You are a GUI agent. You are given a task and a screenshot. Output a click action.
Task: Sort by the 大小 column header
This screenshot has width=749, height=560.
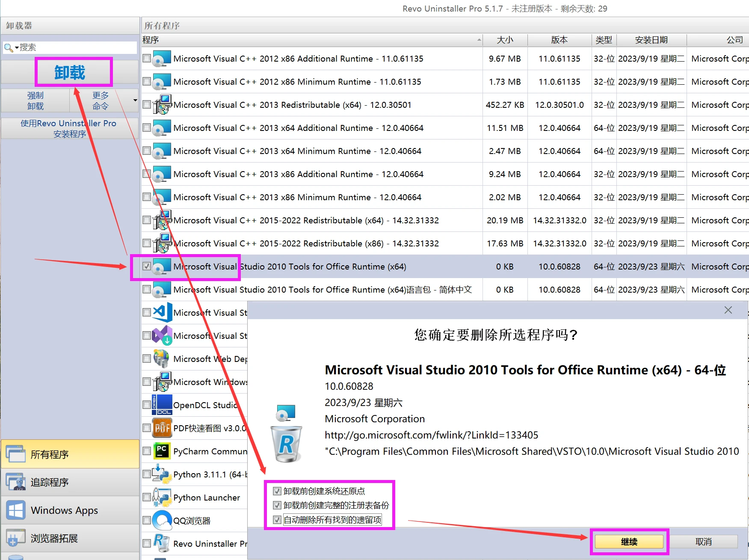(505, 40)
